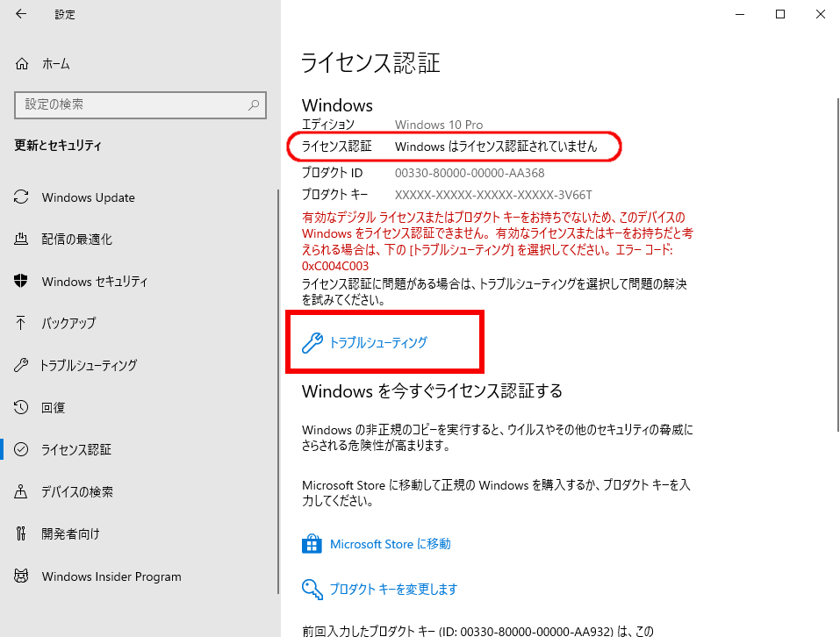Click the 配信の最適化 icon
The width and height of the screenshot is (840, 637).
tap(22, 240)
